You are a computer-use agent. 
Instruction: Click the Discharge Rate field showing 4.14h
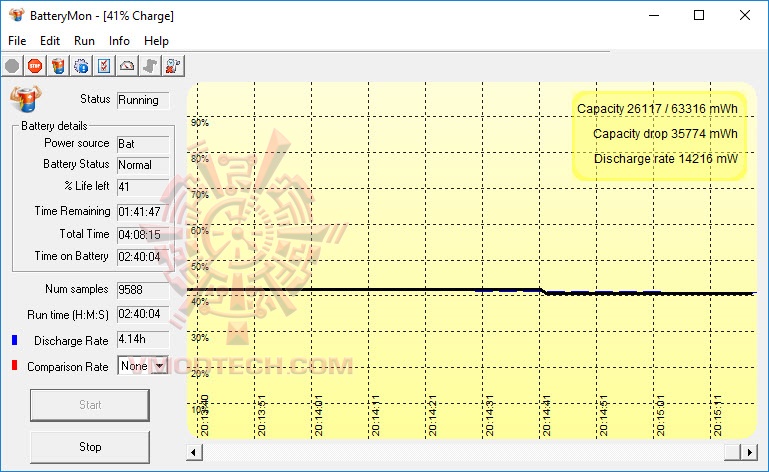(x=143, y=340)
